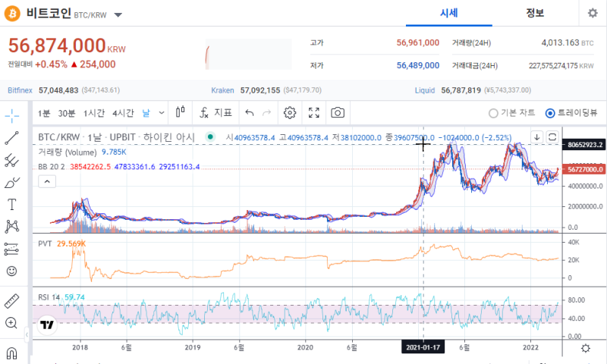Screen dimensions: 607x364
Task: Enter fullscreen chart mode
Action: click(314, 112)
